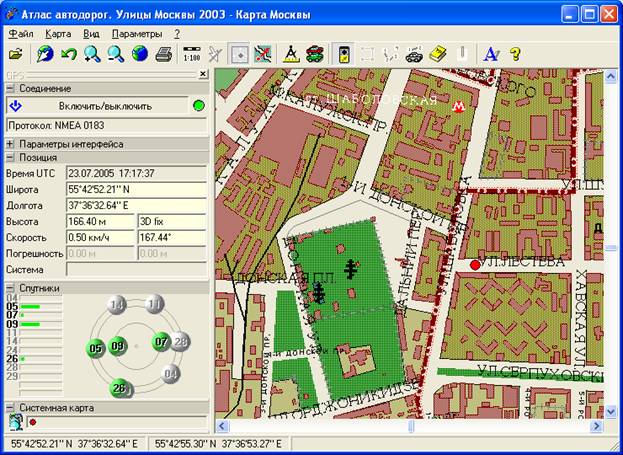Image resolution: width=623 pixels, height=455 pixels.
Task: Click the 1:100 scale icon
Action: click(x=192, y=55)
